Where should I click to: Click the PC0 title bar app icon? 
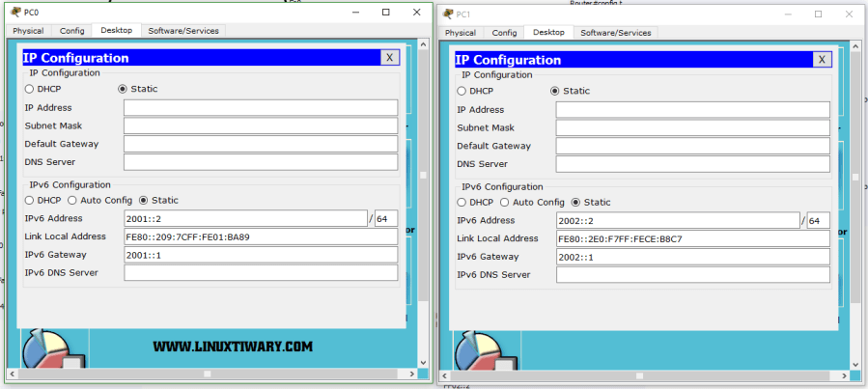pos(15,12)
